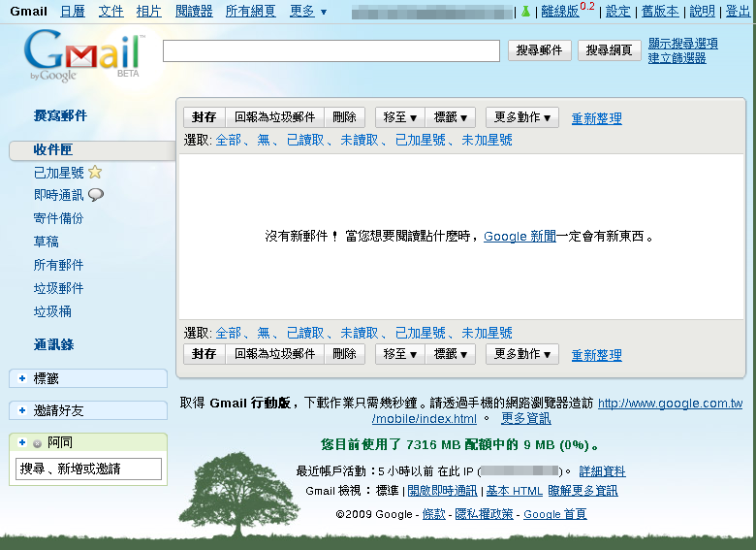Open 詳細資料 account activity link
Image resolution: width=756 pixels, height=550 pixels.
pos(602,471)
